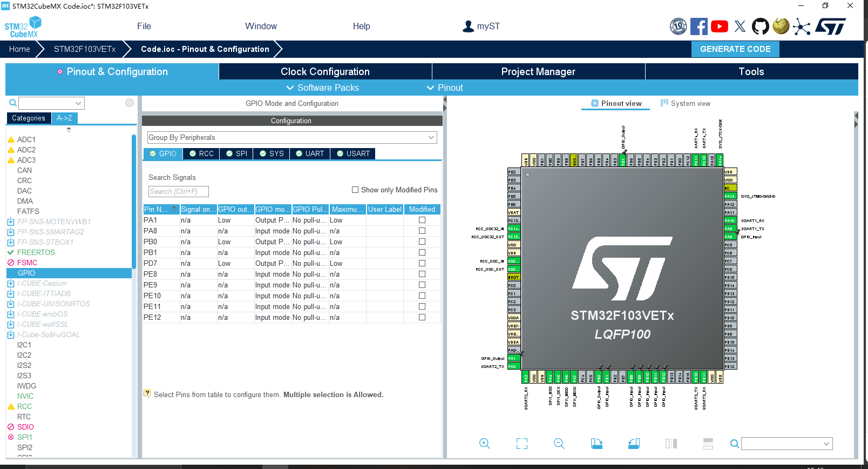The width and height of the screenshot is (868, 469).
Task: Open the X (Twitter) icon
Action: tap(740, 26)
